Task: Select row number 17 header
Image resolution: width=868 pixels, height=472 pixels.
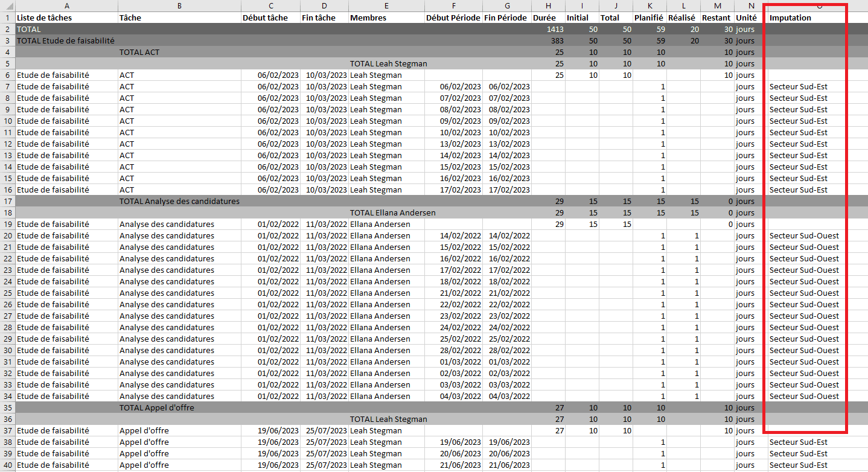Action: coord(7,201)
